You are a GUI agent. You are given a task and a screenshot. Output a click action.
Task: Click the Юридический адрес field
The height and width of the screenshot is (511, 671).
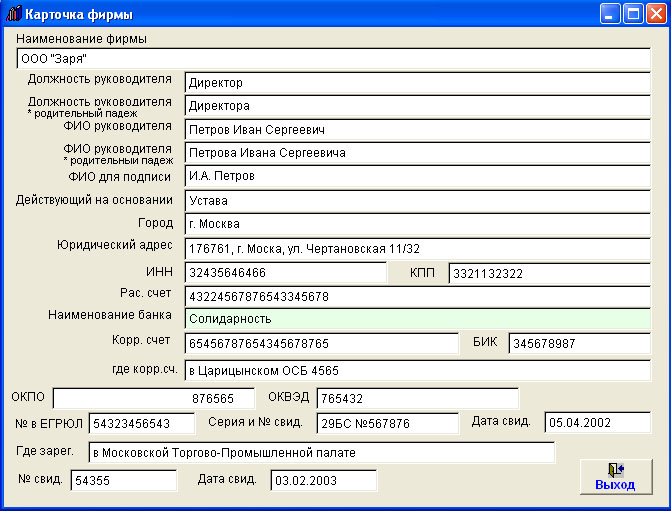click(x=418, y=249)
